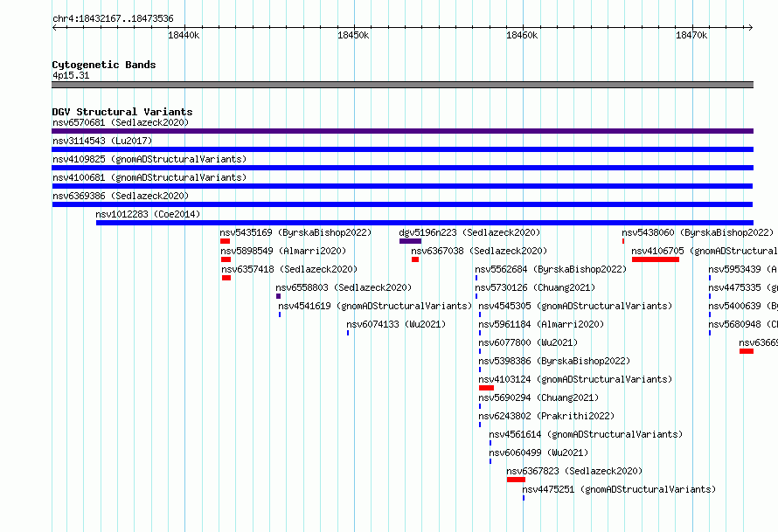This screenshot has height=532, width=778.
Task: Click the red glyph under nsv5435169
Action: point(225,241)
